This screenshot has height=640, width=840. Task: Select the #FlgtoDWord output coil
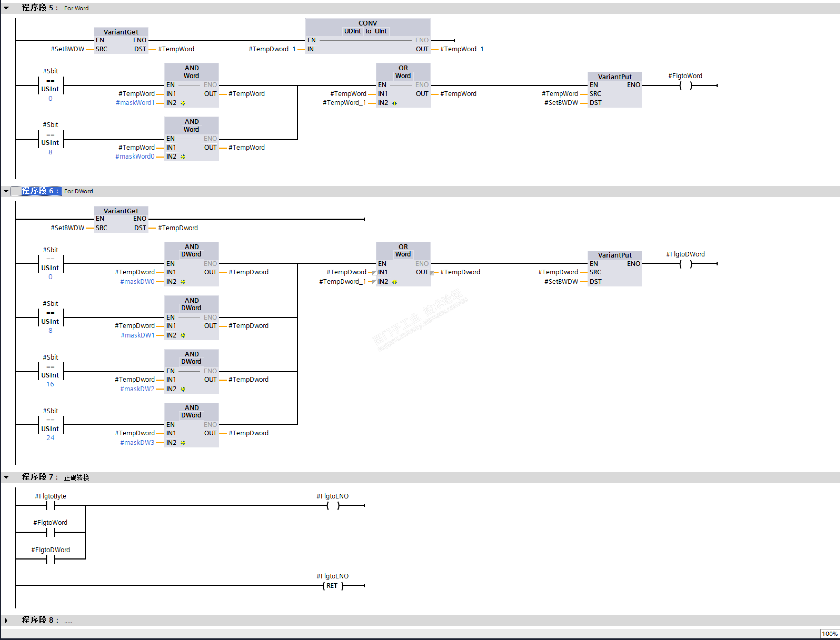click(686, 264)
